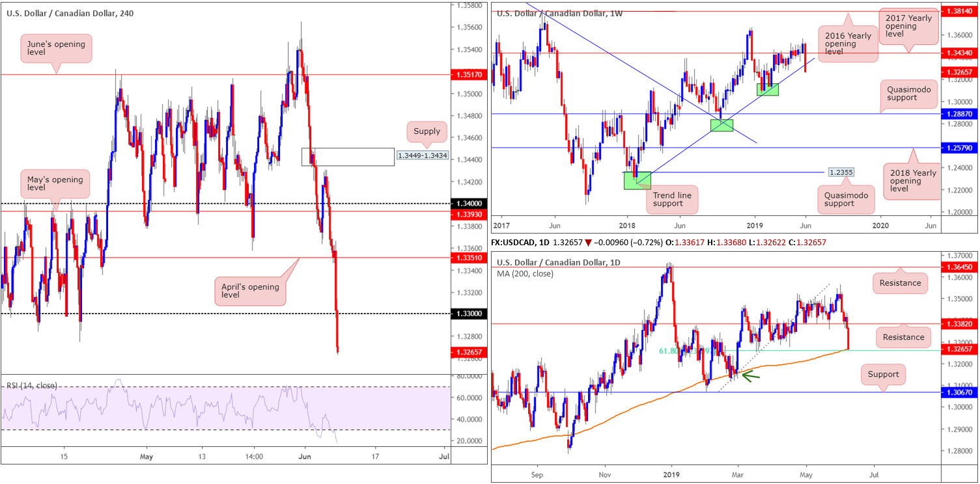Click the MA (200, close) indicator label
The width and height of the screenshot is (980, 484).
click(525, 274)
